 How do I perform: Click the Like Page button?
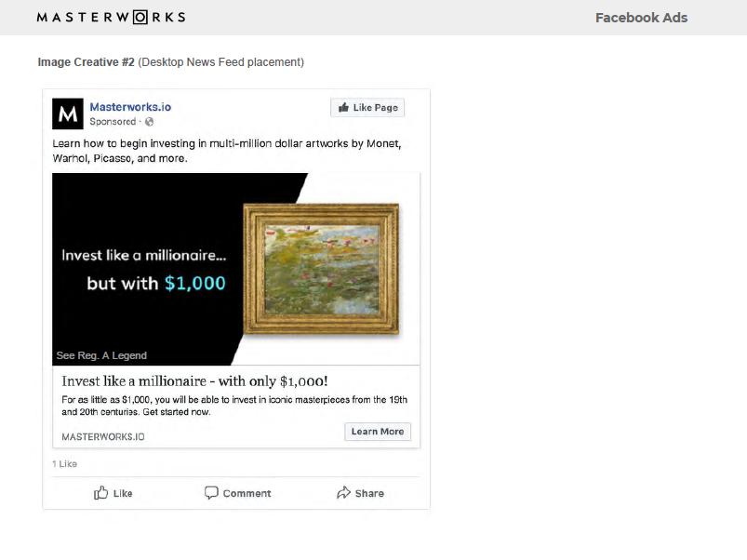point(367,108)
